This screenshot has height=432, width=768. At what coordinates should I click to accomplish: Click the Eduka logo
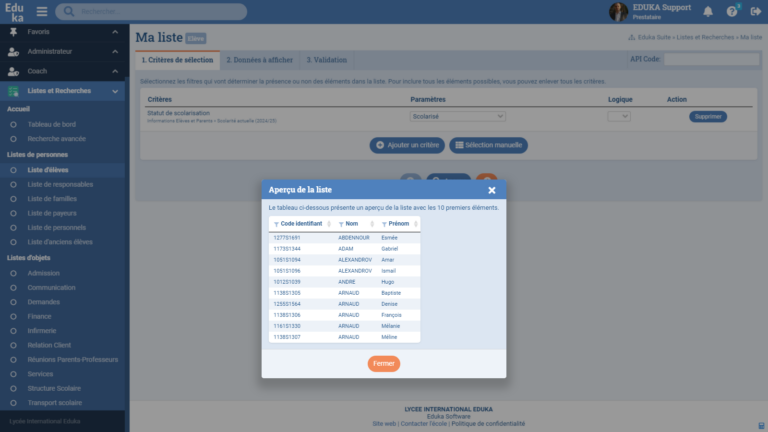click(14, 12)
